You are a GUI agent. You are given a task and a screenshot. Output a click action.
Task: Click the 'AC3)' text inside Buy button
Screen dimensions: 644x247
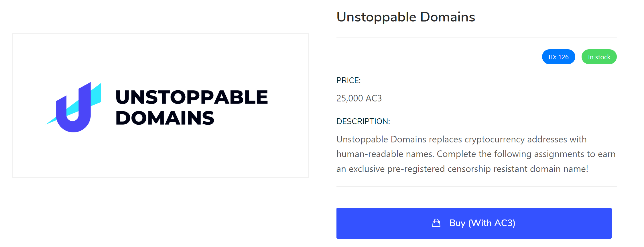[505, 223]
